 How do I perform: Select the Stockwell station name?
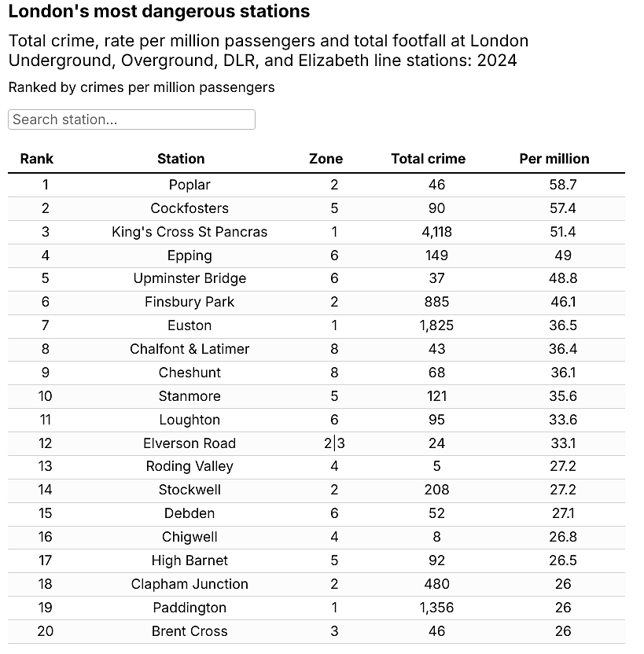[x=190, y=490]
